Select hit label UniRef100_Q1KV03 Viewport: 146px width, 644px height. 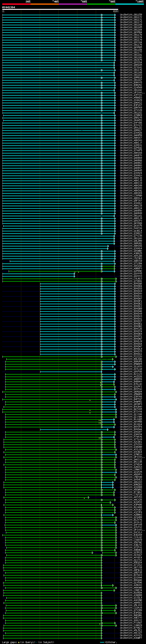(131, 276)
